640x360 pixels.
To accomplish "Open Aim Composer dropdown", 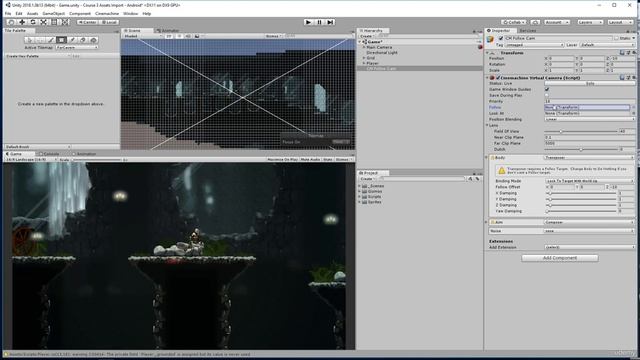I will tap(589, 222).
